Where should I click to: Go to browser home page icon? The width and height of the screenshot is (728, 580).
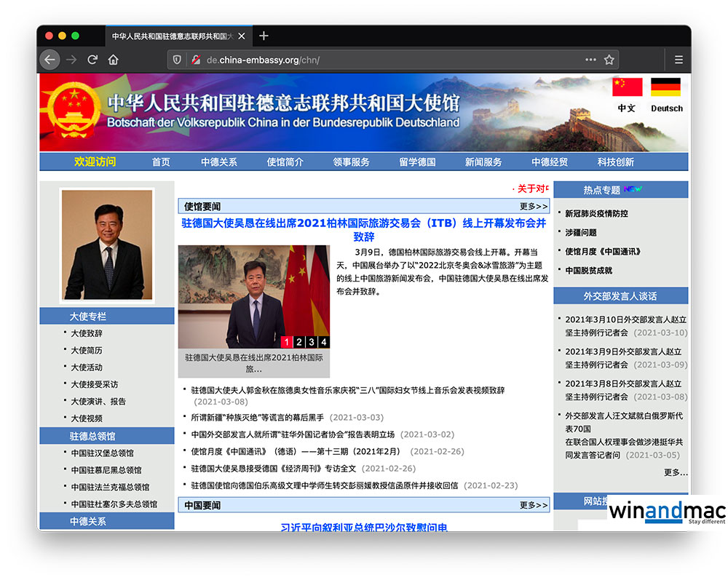point(114,60)
